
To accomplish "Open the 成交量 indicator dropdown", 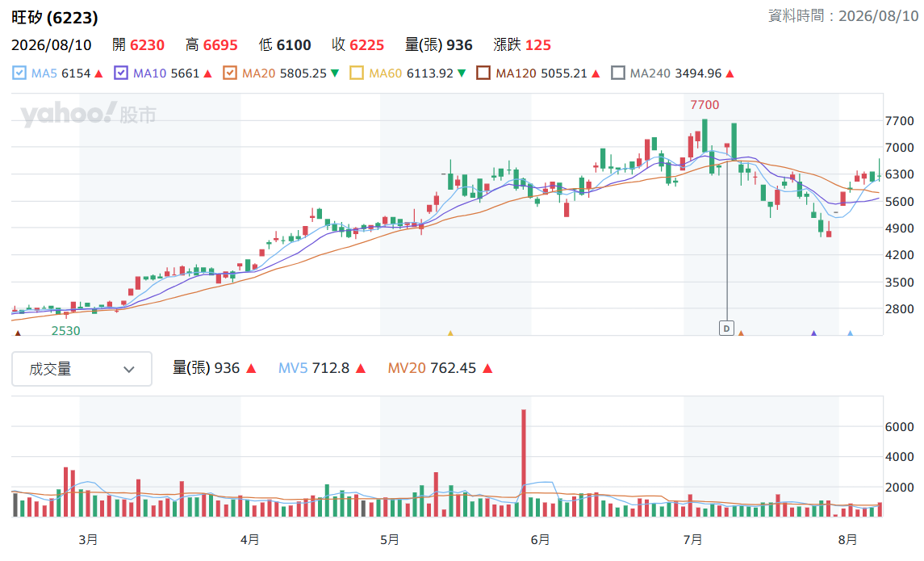I will [x=82, y=369].
